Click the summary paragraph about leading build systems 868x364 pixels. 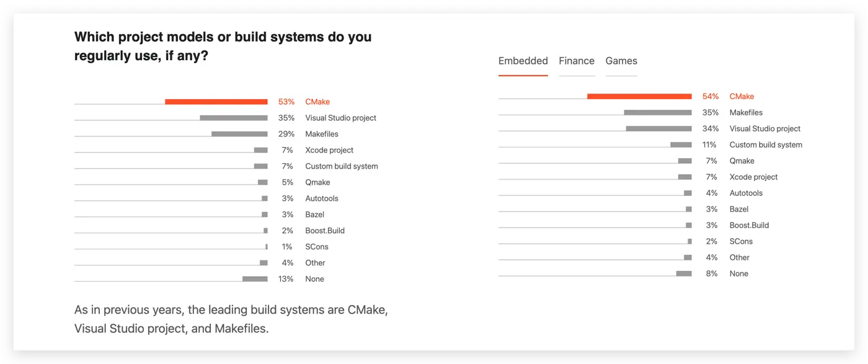click(231, 319)
